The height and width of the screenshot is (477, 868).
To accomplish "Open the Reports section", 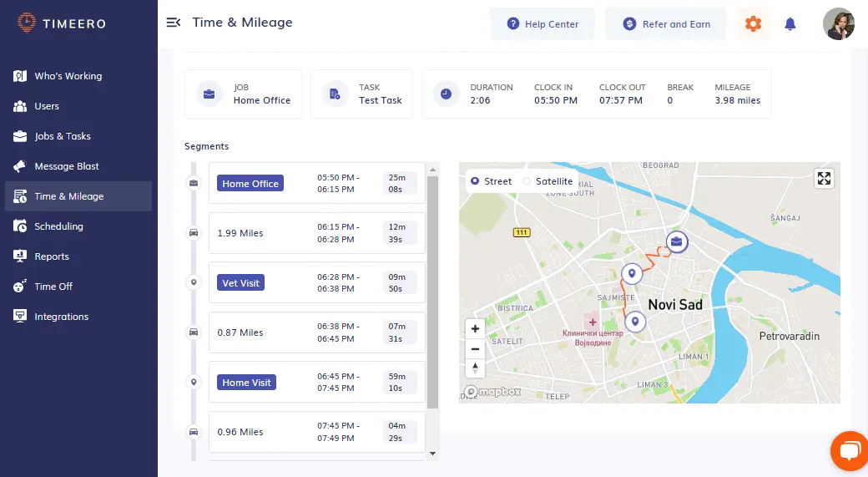I will pos(52,256).
